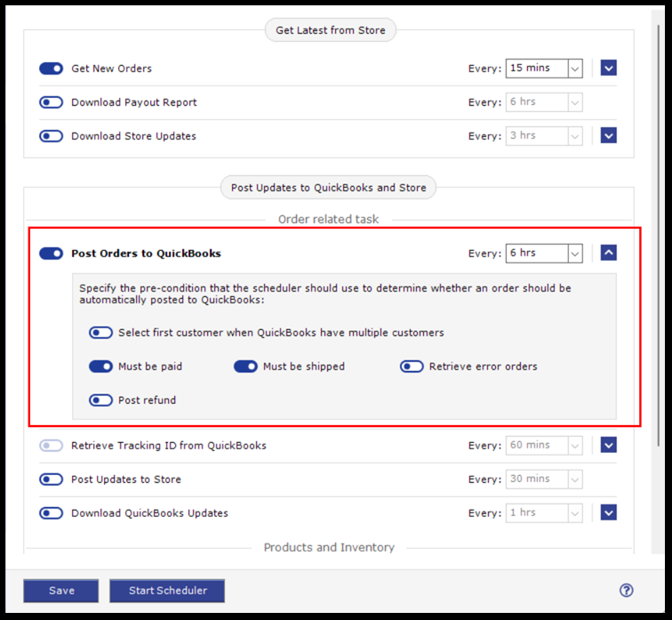The height and width of the screenshot is (620, 672).
Task: Open Retrieve Tracking ID interval dropdown
Action: [x=544, y=446]
